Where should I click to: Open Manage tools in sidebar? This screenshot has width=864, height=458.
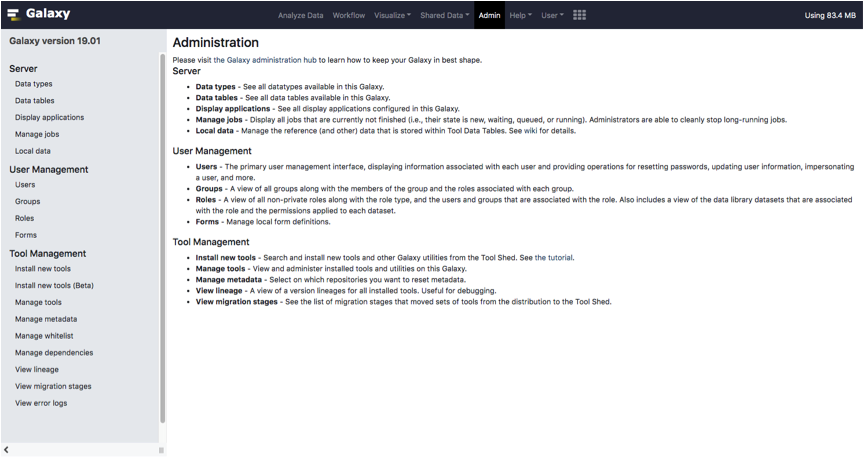(x=38, y=302)
